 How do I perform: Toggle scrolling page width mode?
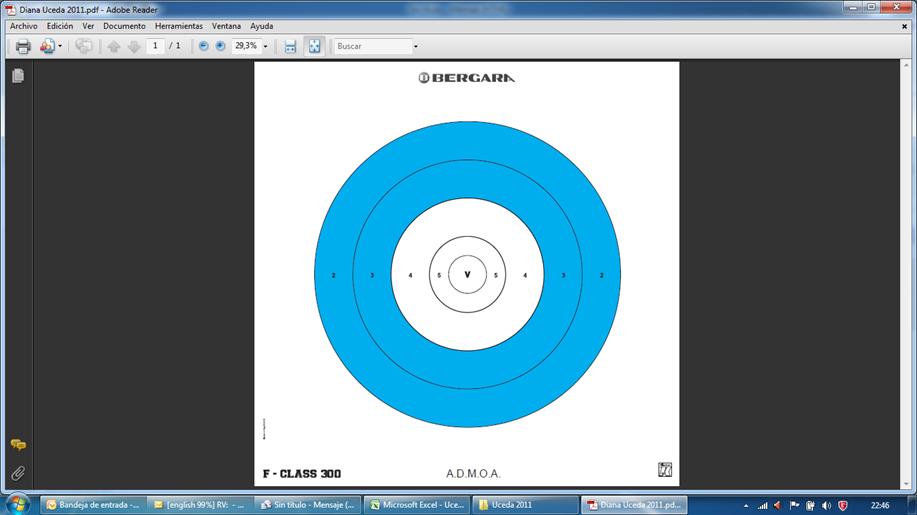[290, 46]
